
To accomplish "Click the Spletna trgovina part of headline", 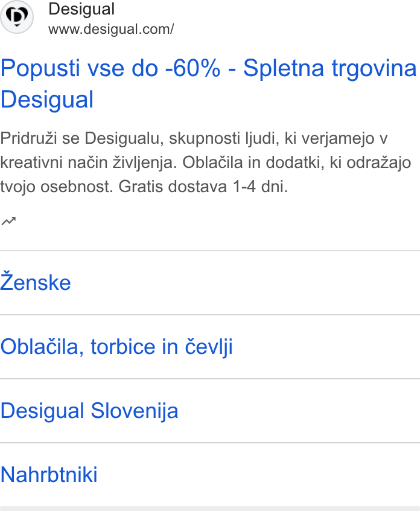I will click(x=330, y=68).
